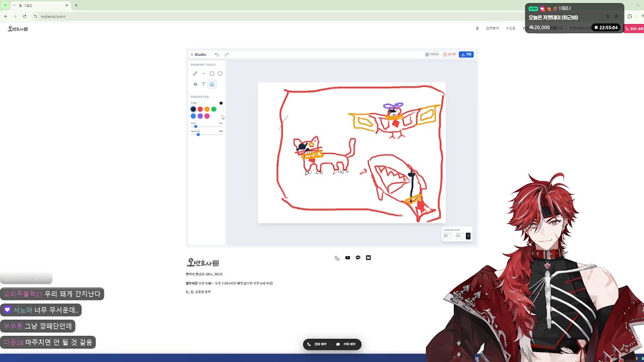This screenshot has width=644, height=362.
Task: Open the Naver blog icon
Action: [x=368, y=258]
